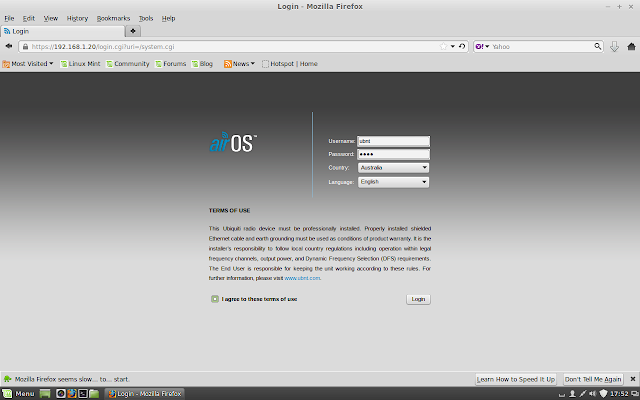Viewport: 640px width, 400px height.
Task: Open the address bar history dropdown arrow
Action: [x=453, y=47]
